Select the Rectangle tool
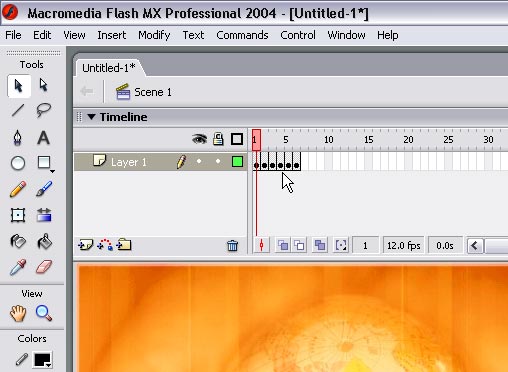 tap(44, 162)
